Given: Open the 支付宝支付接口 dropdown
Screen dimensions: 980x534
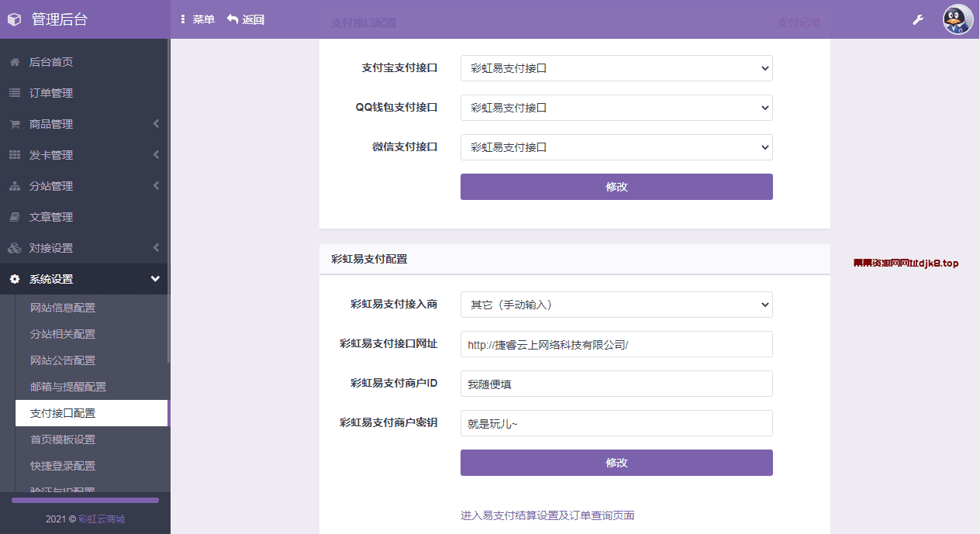Looking at the screenshot, I should (616, 68).
